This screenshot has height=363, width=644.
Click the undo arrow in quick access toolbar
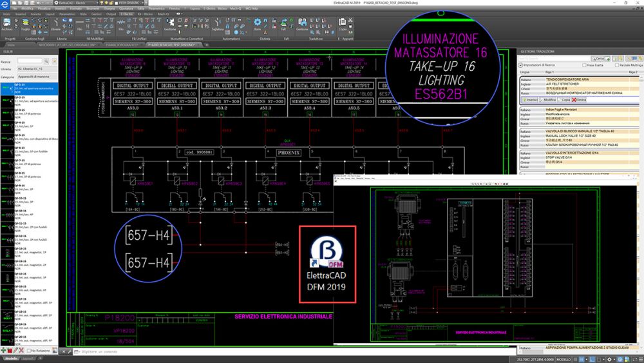tap(38, 3)
